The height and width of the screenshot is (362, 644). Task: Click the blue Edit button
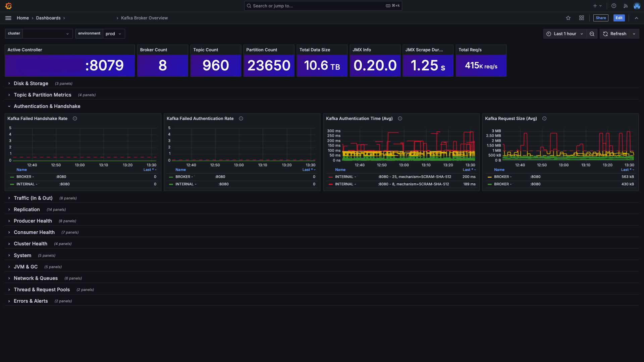[619, 18]
